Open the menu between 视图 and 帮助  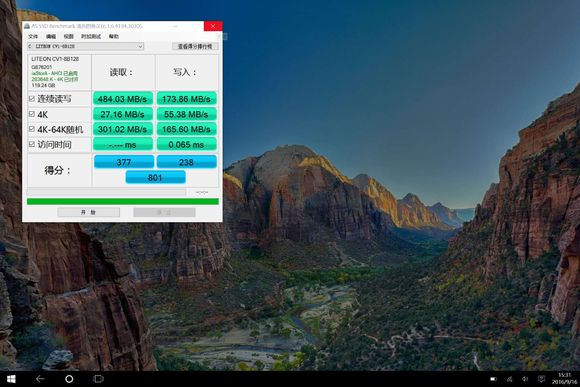(x=91, y=36)
